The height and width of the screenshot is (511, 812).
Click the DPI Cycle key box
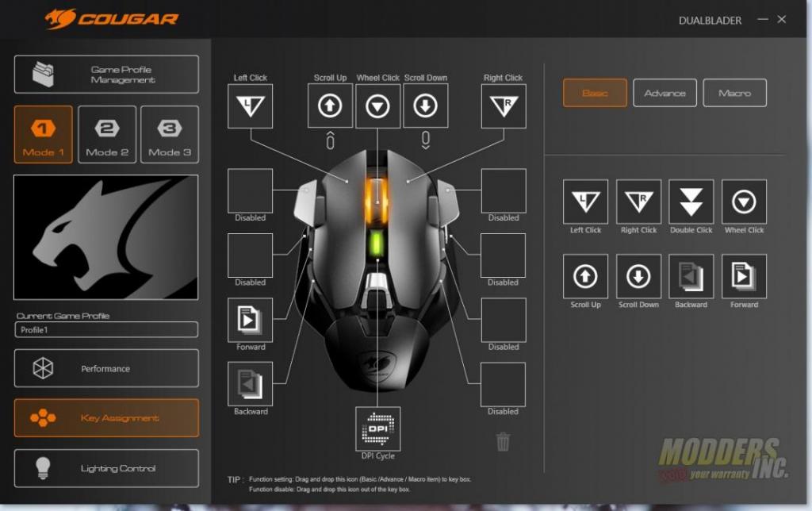click(377, 429)
